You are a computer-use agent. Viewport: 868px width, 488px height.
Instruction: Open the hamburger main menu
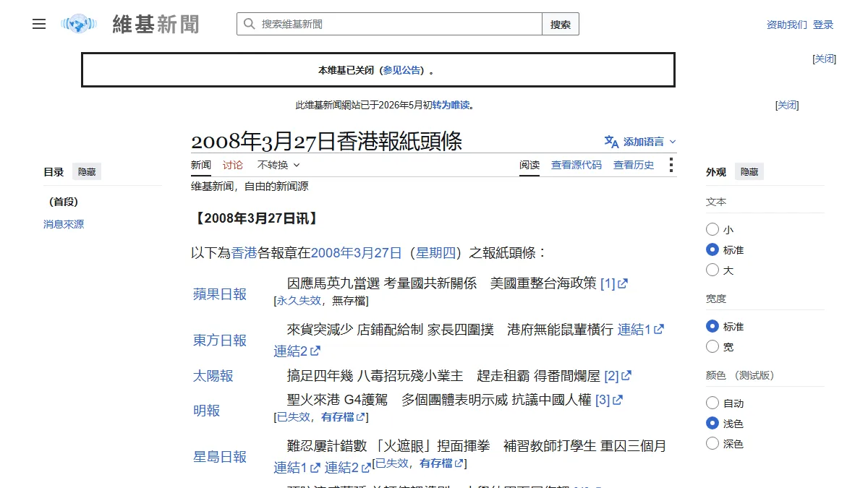click(39, 24)
